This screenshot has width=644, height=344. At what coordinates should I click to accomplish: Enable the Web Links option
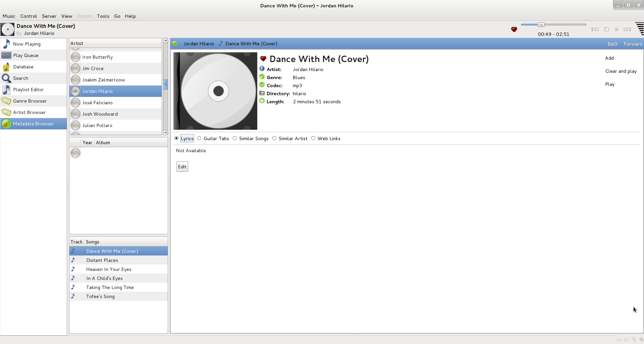coord(313,138)
